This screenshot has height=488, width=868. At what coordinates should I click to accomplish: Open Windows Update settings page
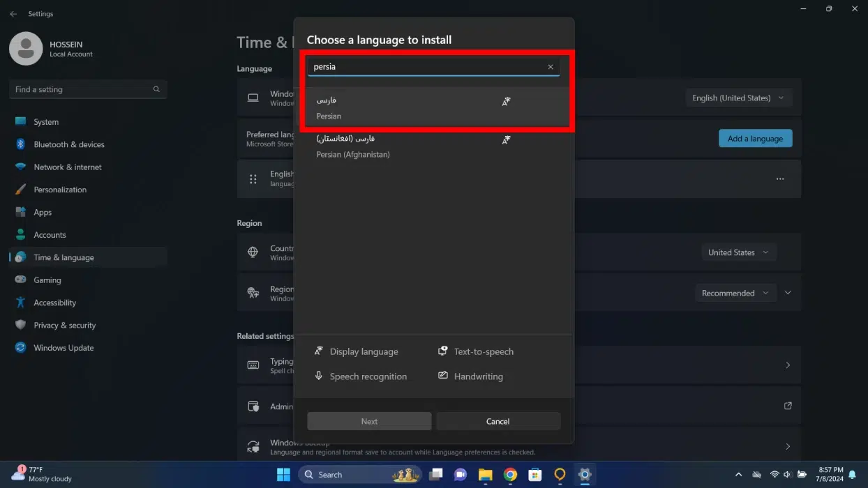point(63,348)
